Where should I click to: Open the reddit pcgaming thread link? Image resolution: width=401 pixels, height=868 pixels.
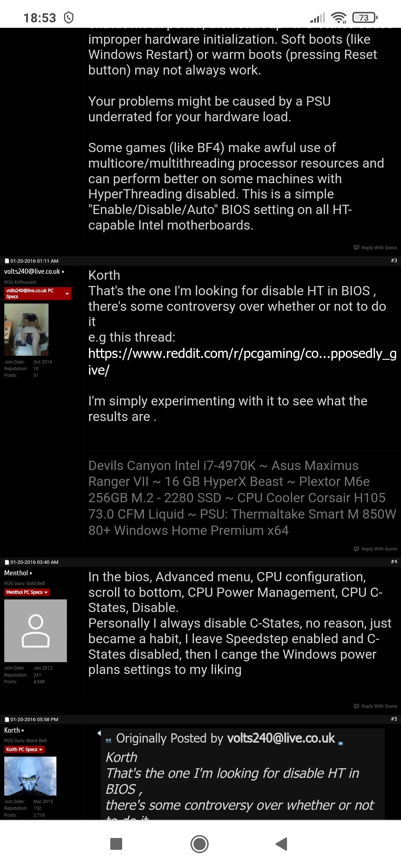click(x=242, y=361)
